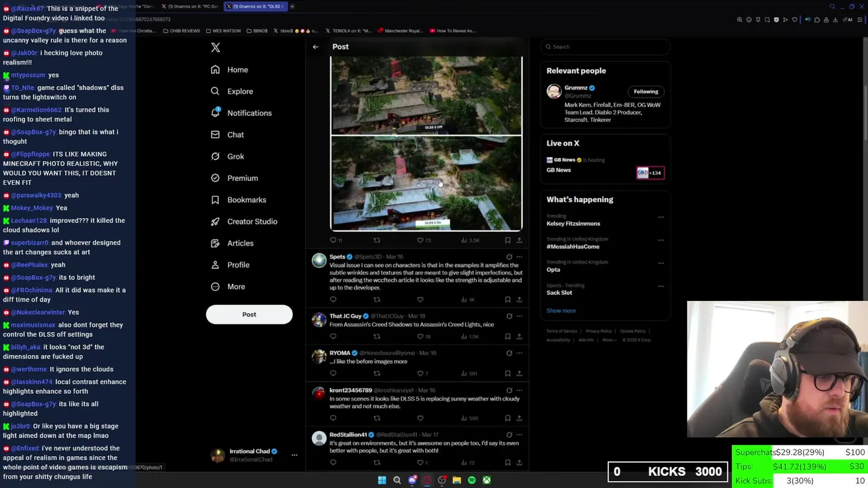Like That JC Guy's comment
Image resolution: width=868 pixels, height=488 pixels.
click(x=420, y=336)
